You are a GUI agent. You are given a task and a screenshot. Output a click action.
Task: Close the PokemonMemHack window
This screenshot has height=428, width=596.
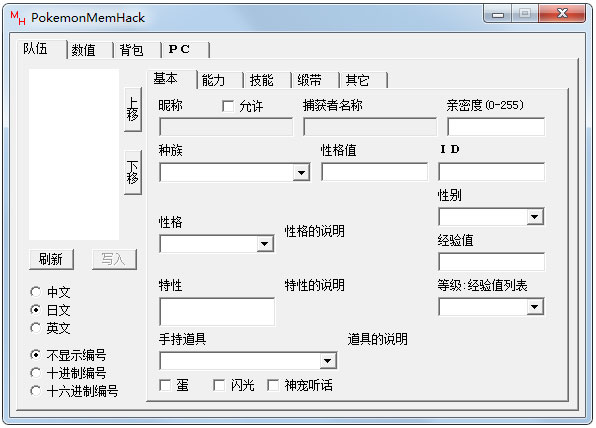(x=562, y=14)
